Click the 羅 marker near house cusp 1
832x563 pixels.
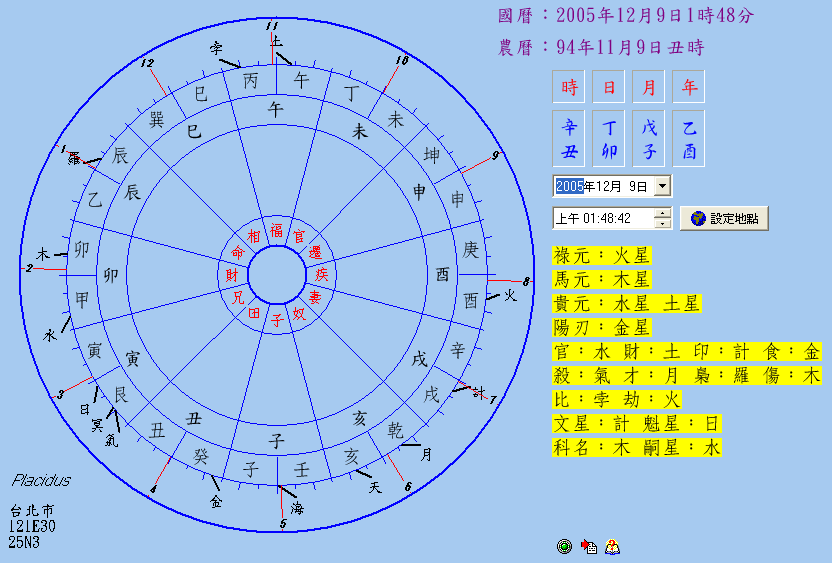(x=74, y=158)
